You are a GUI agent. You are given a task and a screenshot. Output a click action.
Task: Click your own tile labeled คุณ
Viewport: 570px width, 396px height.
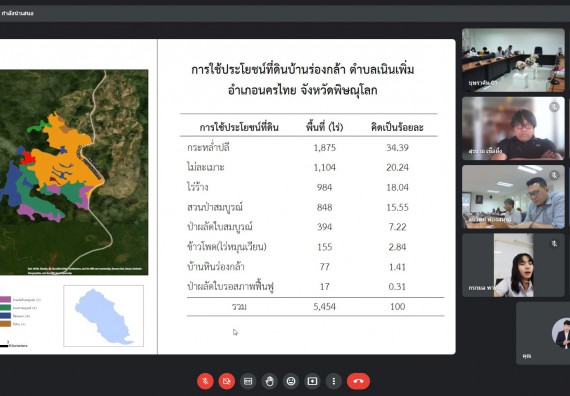click(x=543, y=333)
